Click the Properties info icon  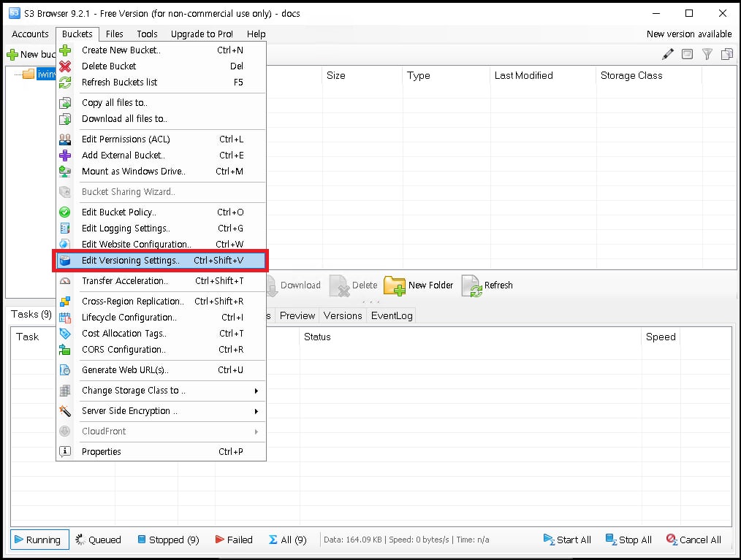65,451
